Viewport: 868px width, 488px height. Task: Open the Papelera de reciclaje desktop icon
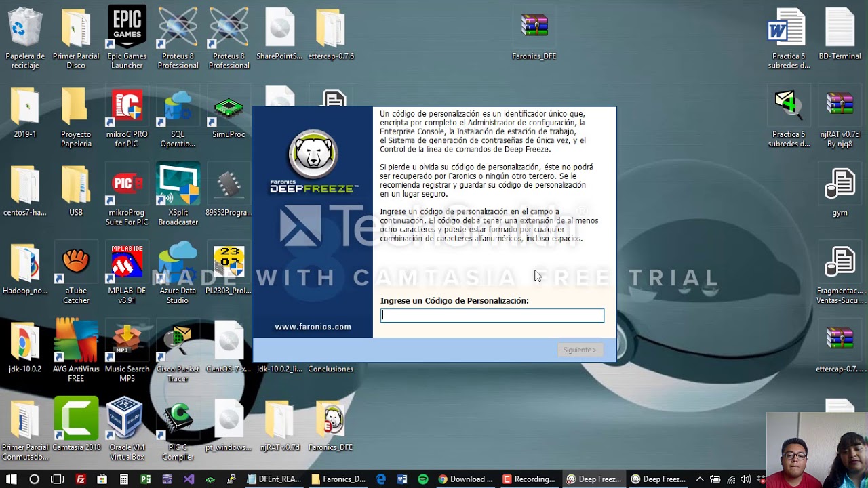coord(25,39)
